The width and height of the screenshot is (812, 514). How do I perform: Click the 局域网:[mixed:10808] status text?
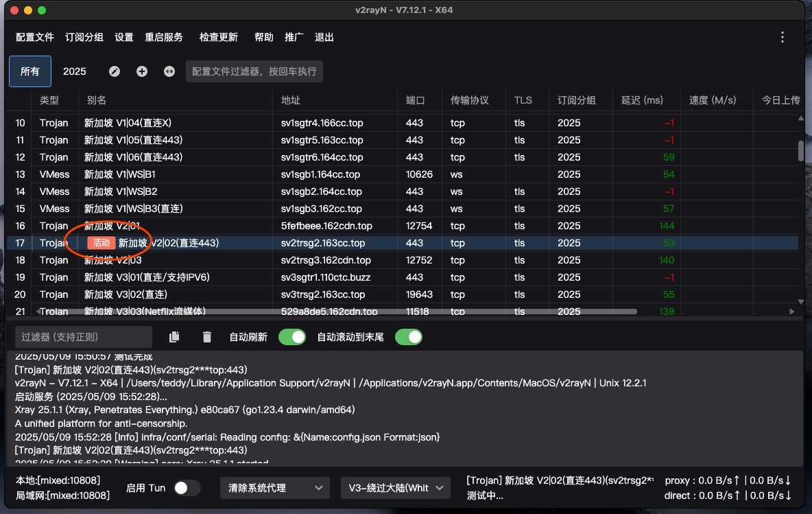(x=62, y=495)
